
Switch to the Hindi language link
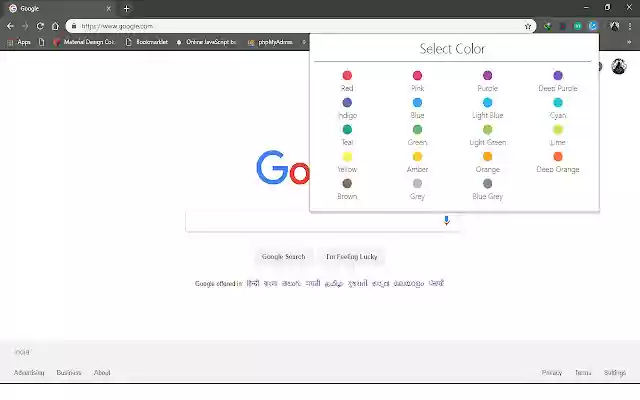tap(253, 283)
